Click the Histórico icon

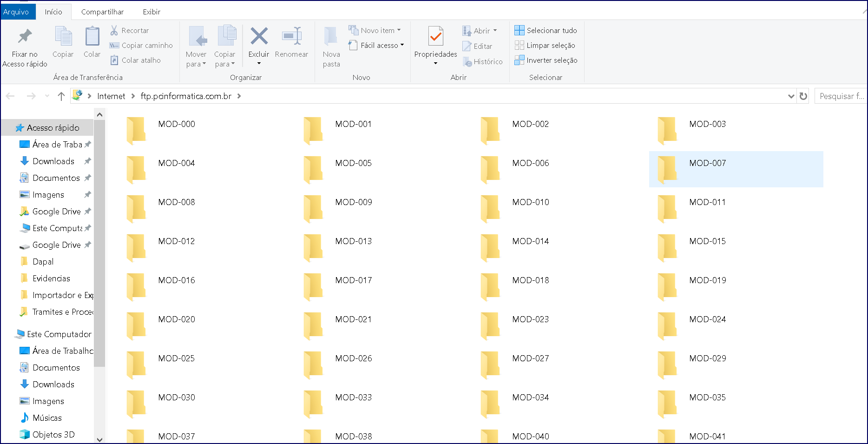467,61
